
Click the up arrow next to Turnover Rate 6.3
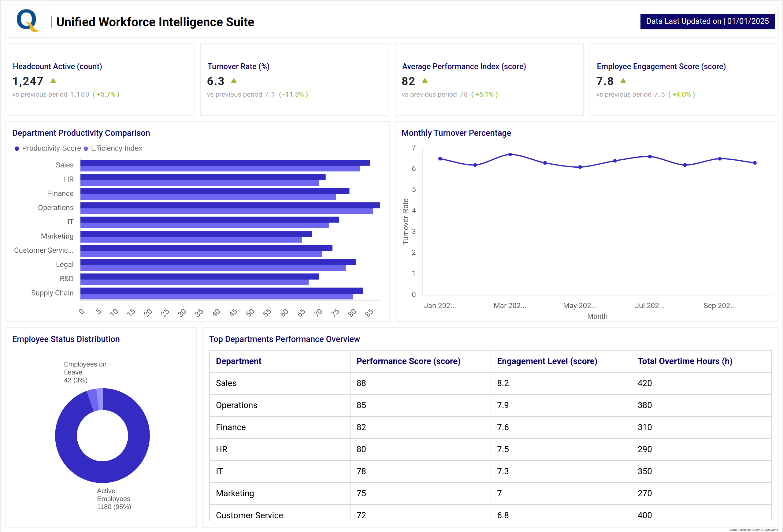point(234,81)
